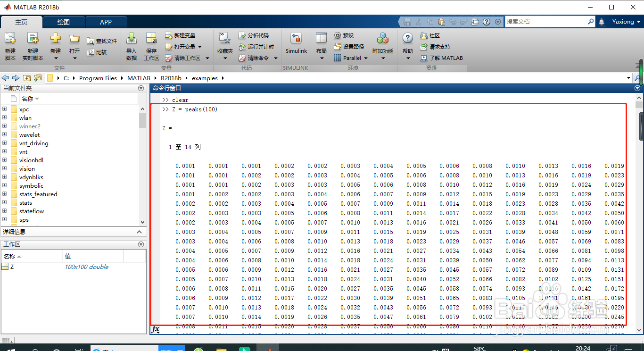Open 命令行窗口 (Command Window) actions menu
This screenshot has height=351, width=644.
pyautogui.click(x=637, y=88)
